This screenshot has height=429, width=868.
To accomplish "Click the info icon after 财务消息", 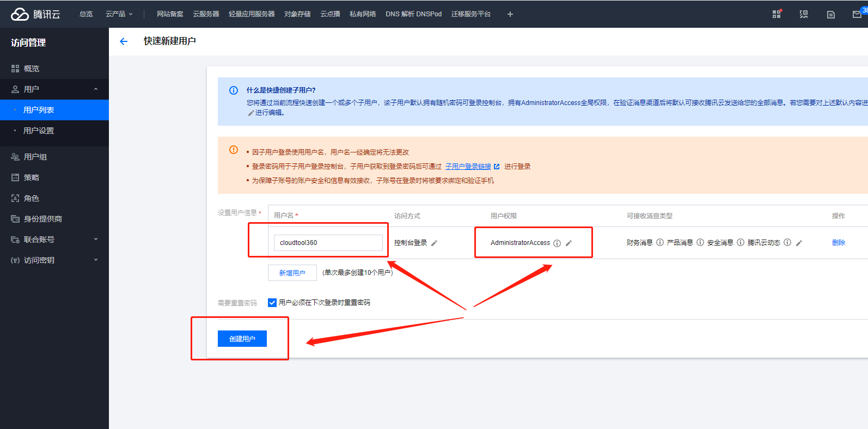I will point(660,243).
